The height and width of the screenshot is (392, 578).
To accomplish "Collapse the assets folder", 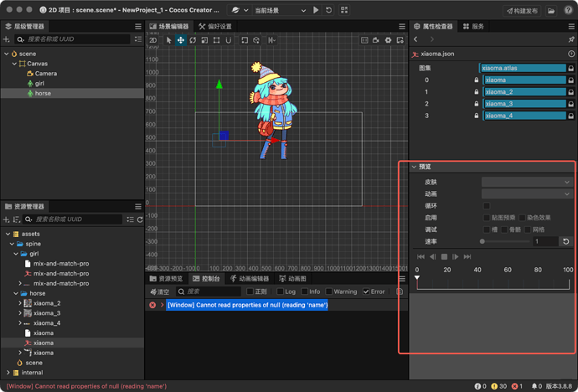I will point(8,234).
